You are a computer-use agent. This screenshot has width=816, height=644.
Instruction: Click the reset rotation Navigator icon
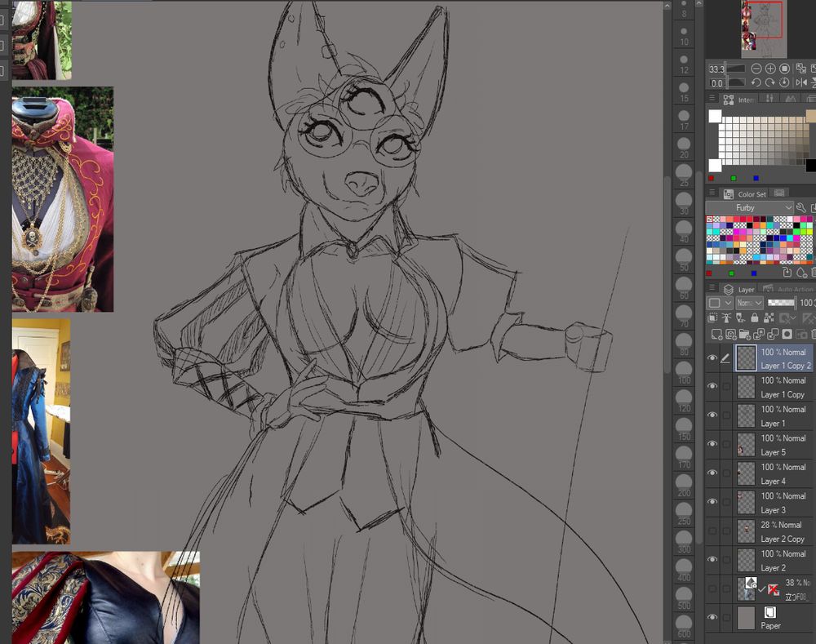coord(784,82)
